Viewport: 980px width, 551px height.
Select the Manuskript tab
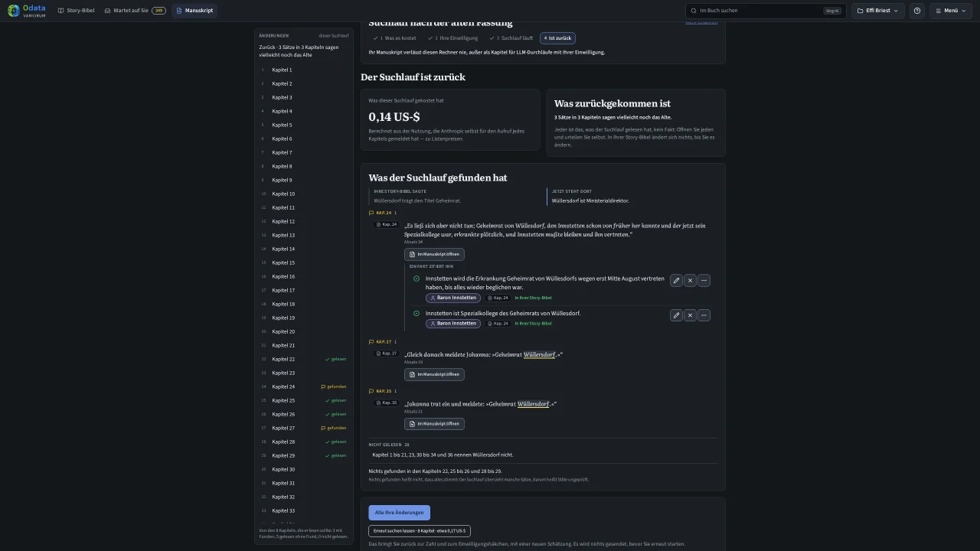(x=194, y=11)
